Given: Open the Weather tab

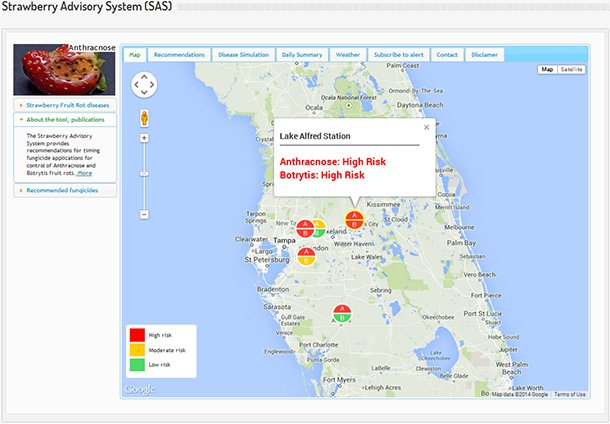Looking at the screenshot, I should click(348, 55).
